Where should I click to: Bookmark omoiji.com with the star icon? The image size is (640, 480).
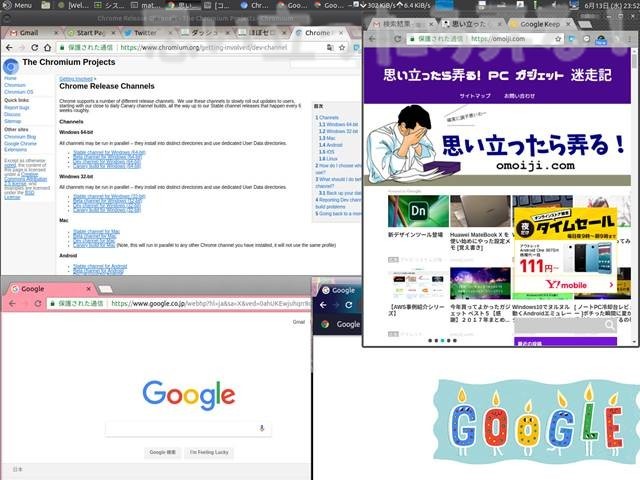pos(558,39)
